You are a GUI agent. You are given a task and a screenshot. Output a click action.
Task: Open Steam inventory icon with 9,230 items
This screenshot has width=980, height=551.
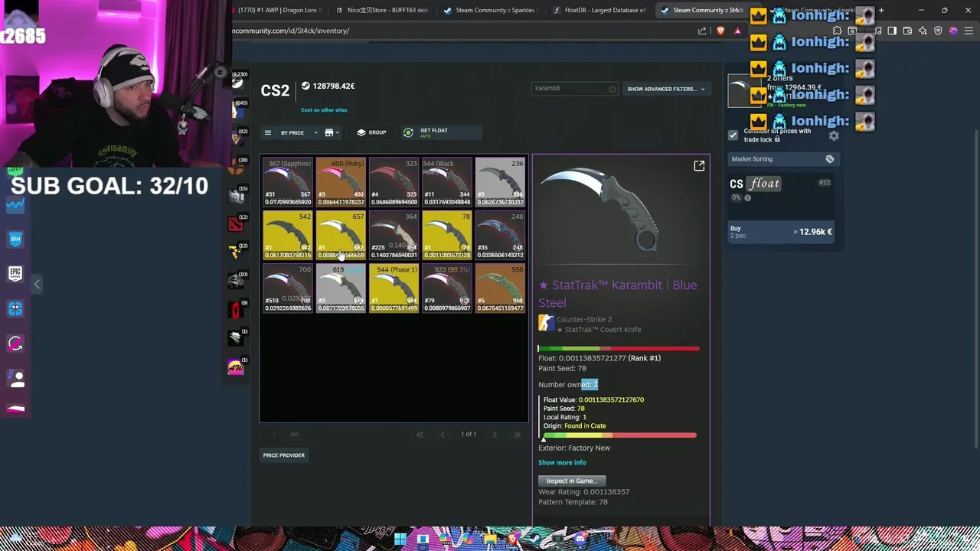pyautogui.click(x=237, y=82)
